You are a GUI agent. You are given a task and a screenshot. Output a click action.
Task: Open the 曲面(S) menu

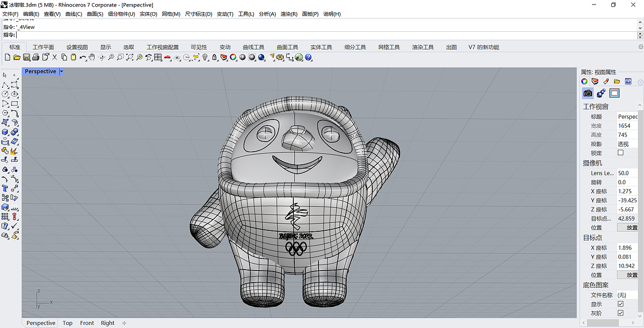pyautogui.click(x=95, y=14)
